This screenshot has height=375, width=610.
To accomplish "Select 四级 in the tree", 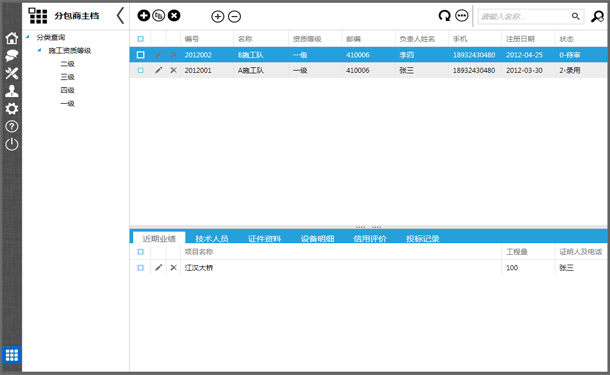I will click(x=67, y=90).
